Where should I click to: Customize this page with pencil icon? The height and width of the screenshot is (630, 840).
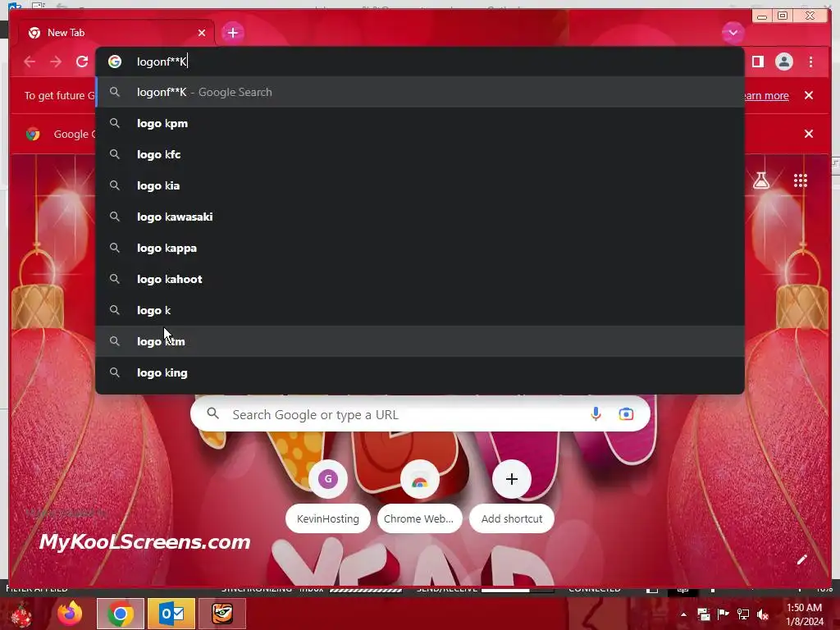802,559
